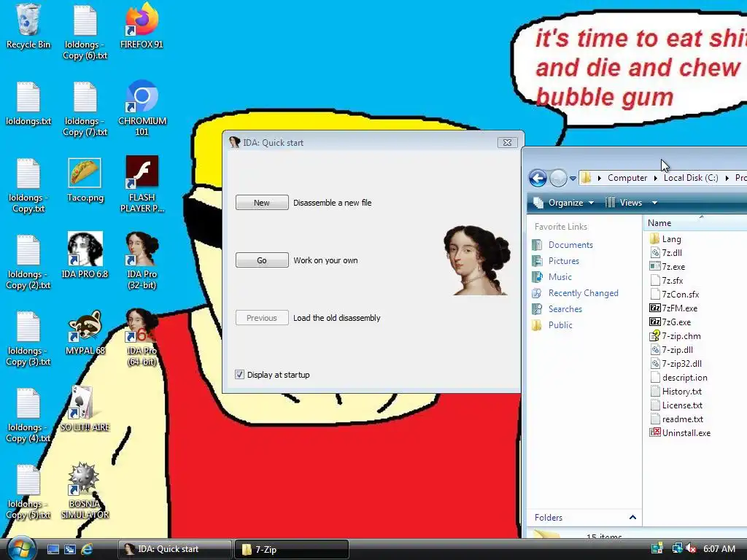
Task: Open BOSNIA SIMULATOR mine icon
Action: point(85,491)
